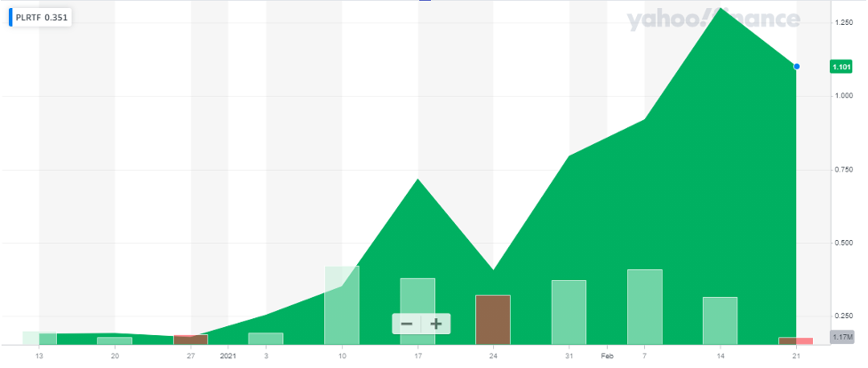The width and height of the screenshot is (868, 368).
Task: Click the zoom out minus button
Action: click(x=407, y=324)
